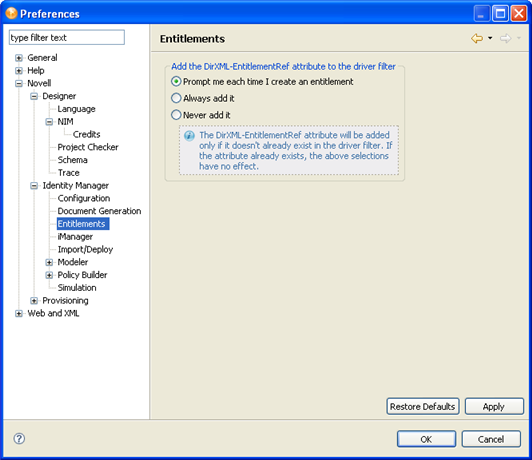Maximize the Preferences window
Viewport: 532px width, 460px height.
click(x=500, y=14)
